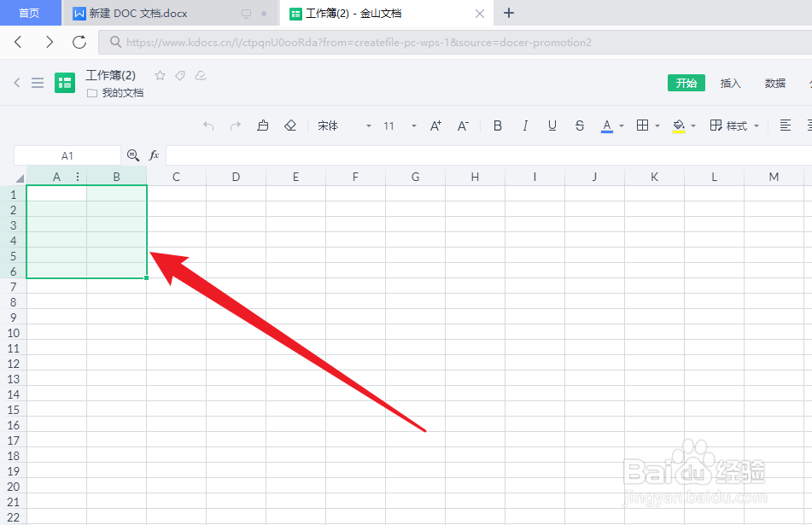This screenshot has width=812, height=525.
Task: Select column G header
Action: (x=415, y=177)
